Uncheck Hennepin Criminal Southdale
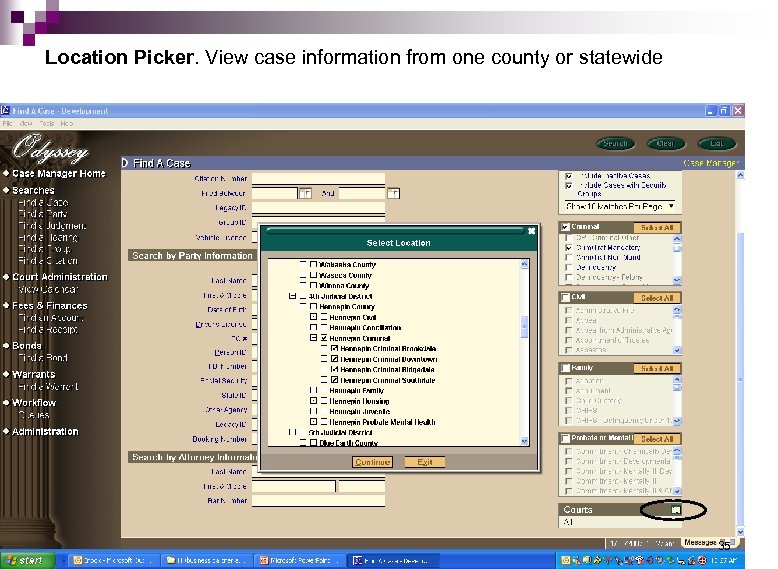This screenshot has height=569, width=778. (x=334, y=380)
